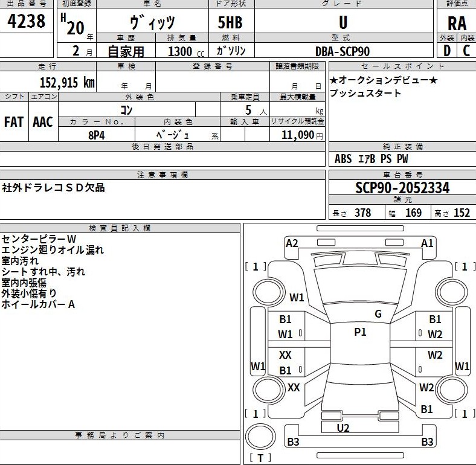This screenshot has width=476, height=465.
Task: Click the 注意事項欄 section header
Action: coord(162,175)
